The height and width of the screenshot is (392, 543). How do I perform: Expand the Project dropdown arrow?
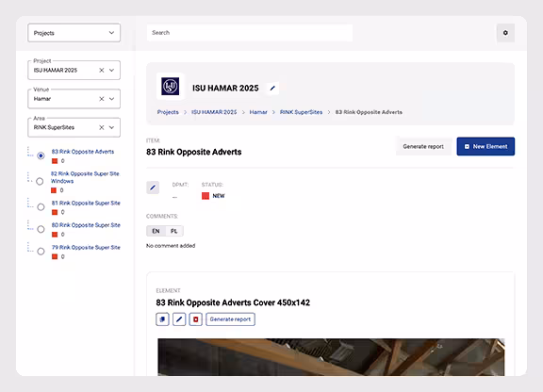point(111,71)
